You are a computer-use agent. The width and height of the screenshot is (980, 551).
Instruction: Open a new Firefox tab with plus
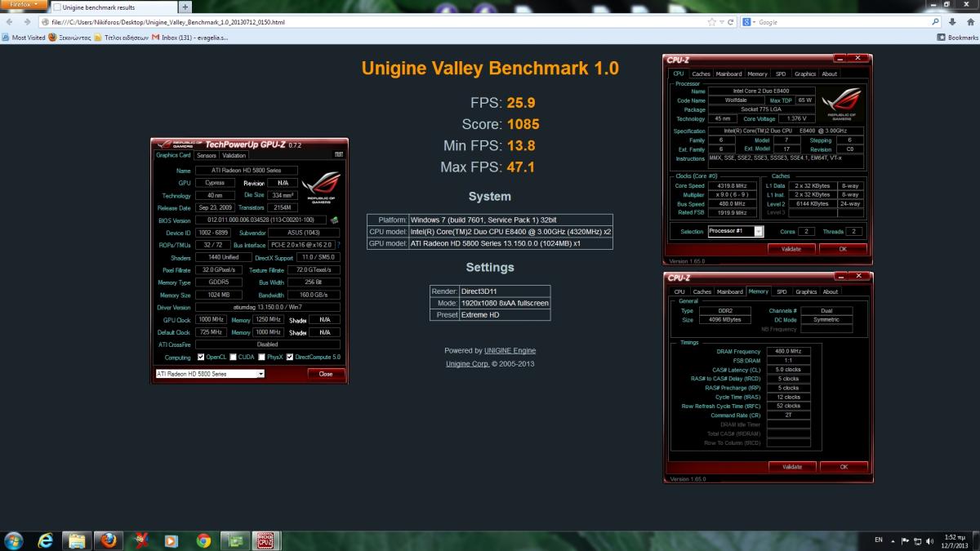(x=185, y=7)
